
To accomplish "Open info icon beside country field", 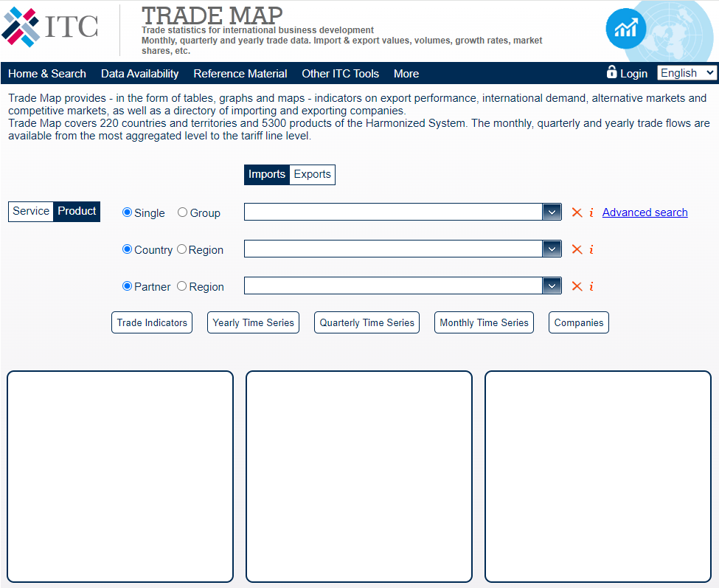I will (591, 249).
